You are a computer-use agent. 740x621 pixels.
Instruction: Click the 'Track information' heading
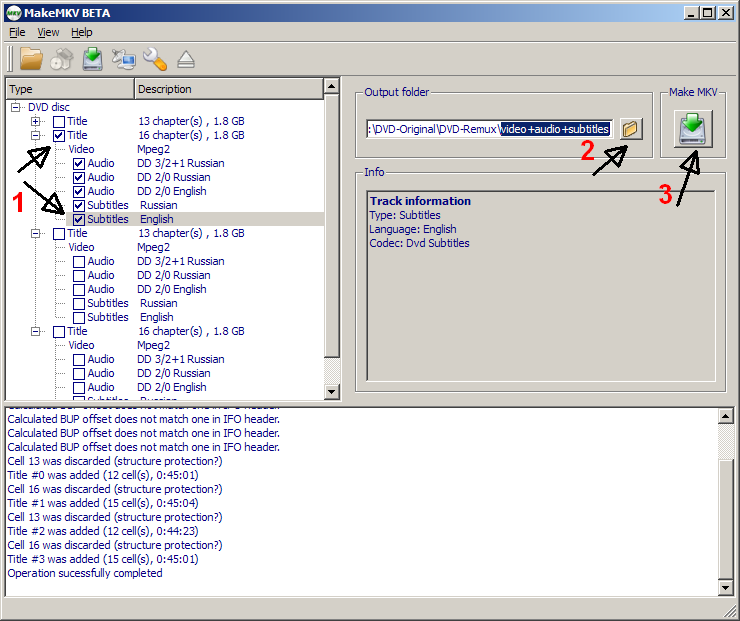click(420, 201)
